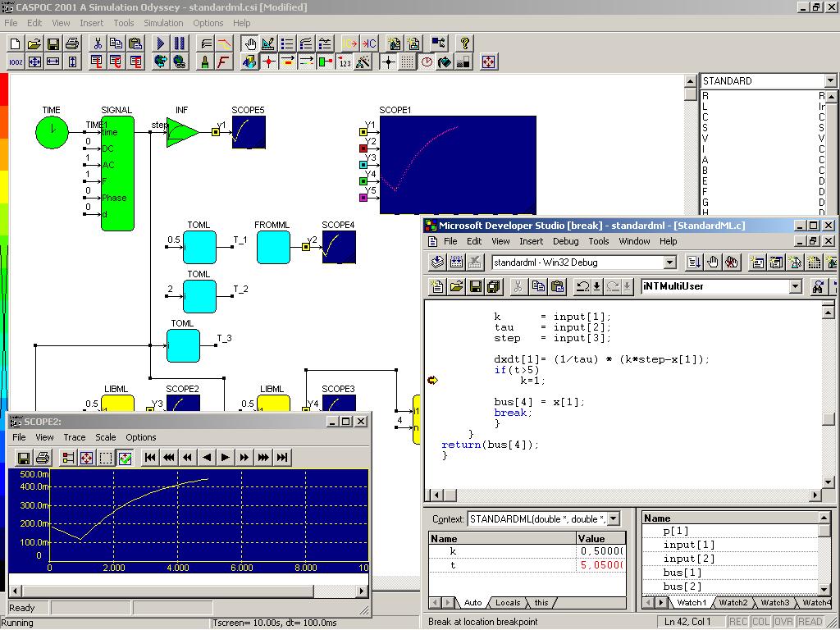Click the legend icon in SCOPE2 toolbar
This screenshot has height=630, width=840.
coord(68,458)
